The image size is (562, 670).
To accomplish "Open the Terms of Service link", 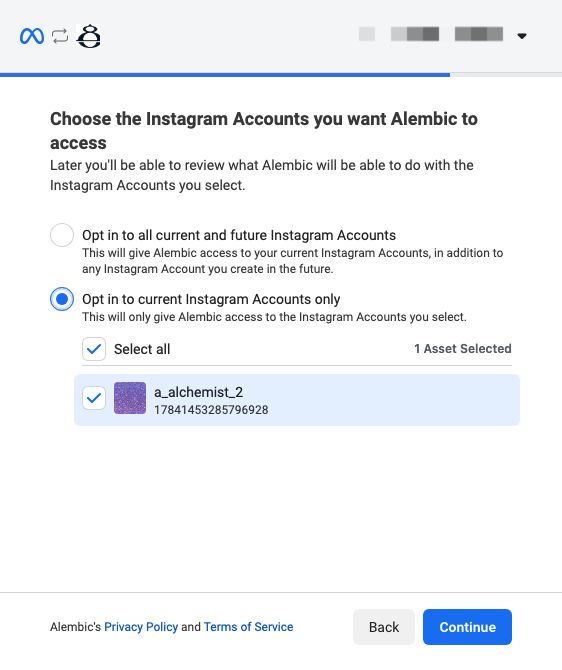I will (248, 627).
